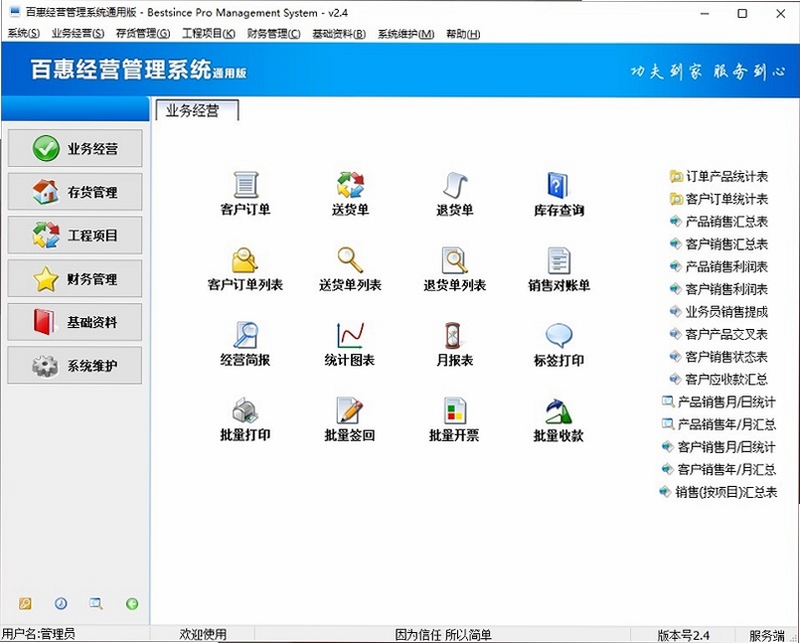Open the 业务经营(S) menu
The width and height of the screenshot is (800, 643).
pos(78,34)
